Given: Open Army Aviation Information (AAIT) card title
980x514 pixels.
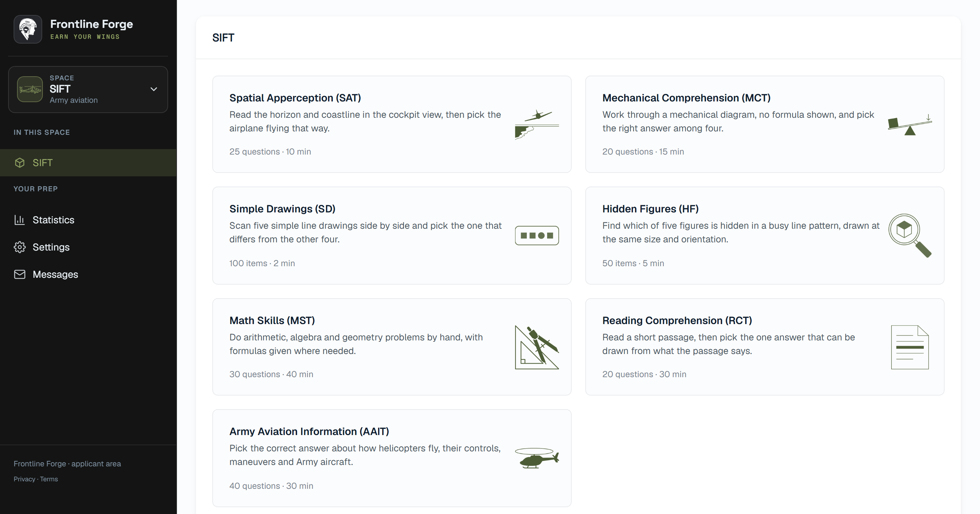Looking at the screenshot, I should [309, 431].
